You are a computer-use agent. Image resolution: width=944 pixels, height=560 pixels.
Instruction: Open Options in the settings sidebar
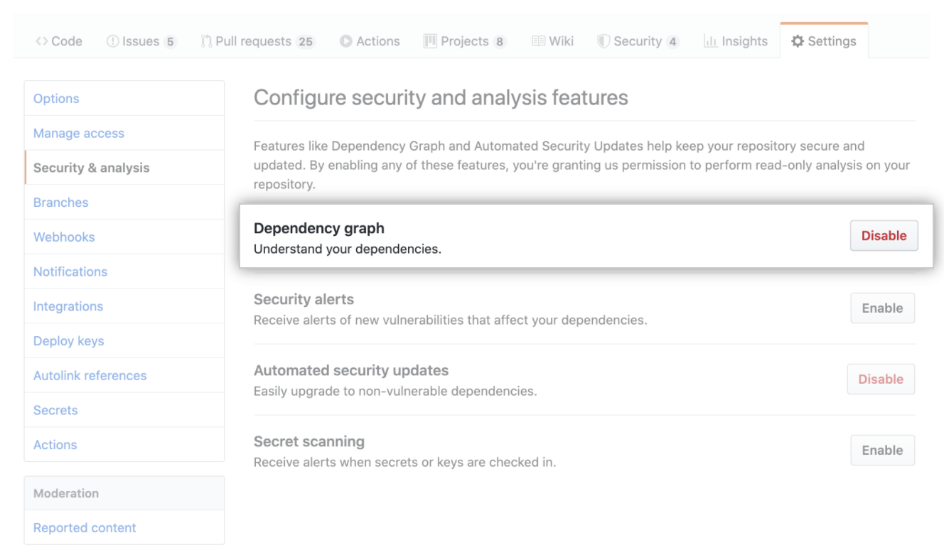pos(124,99)
